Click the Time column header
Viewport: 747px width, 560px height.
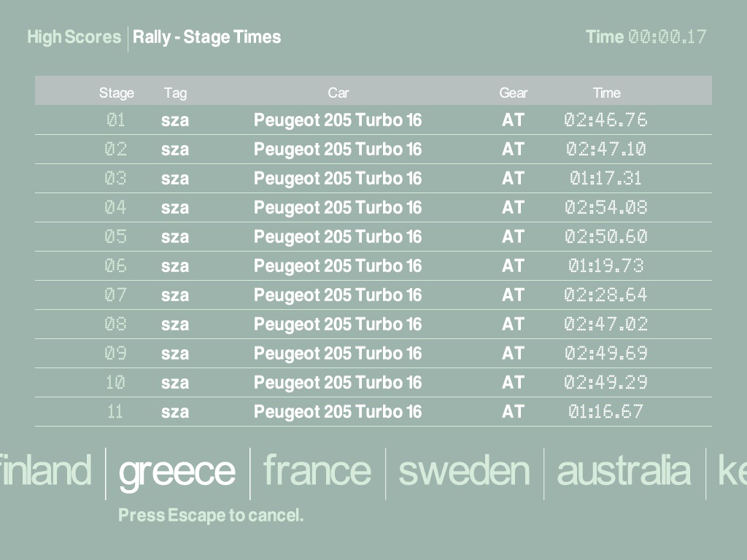[606, 93]
